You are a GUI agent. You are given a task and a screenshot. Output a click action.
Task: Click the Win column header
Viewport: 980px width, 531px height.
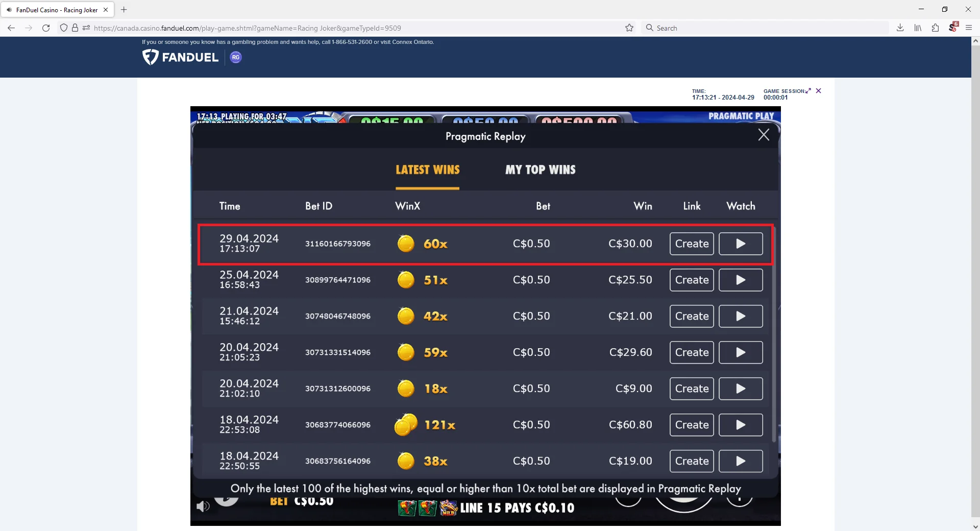point(643,206)
